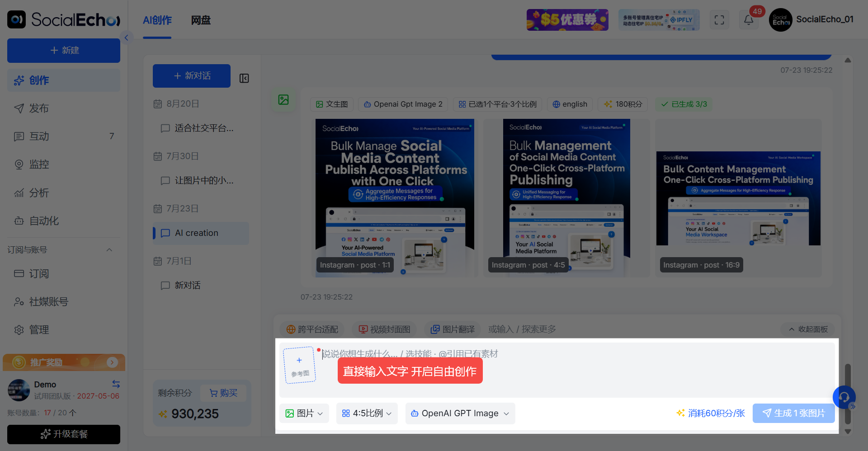This screenshot has width=868, height=451.
Task: Click the 180积分 tag
Action: 623,104
